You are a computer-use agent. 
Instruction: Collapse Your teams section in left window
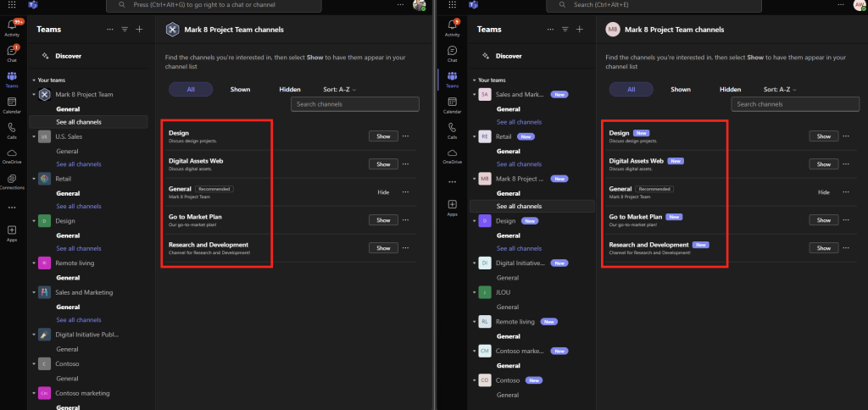(34, 80)
